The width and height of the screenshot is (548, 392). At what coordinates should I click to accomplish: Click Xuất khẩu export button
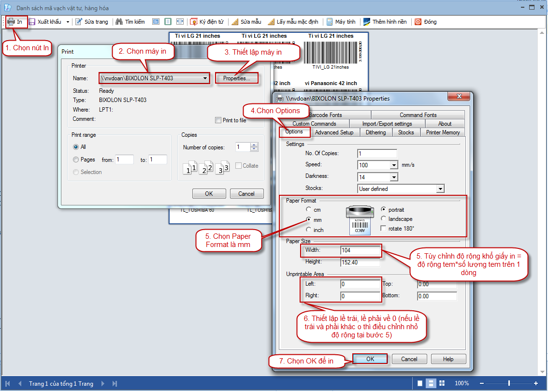(45, 22)
